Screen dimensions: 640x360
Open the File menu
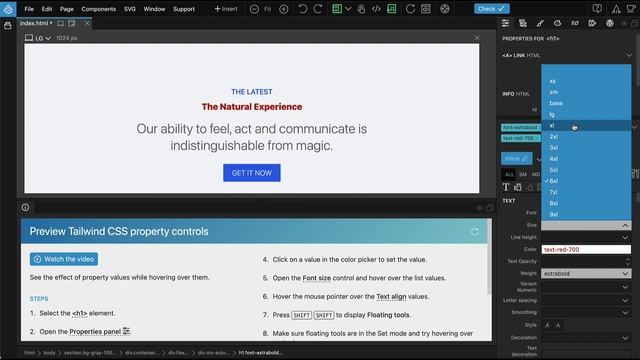pyautogui.click(x=29, y=9)
